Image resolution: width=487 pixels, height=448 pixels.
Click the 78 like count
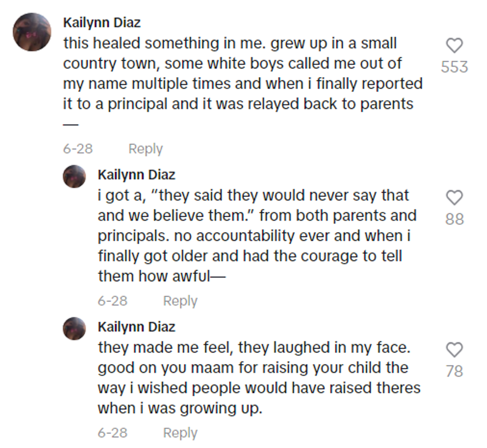(x=454, y=371)
